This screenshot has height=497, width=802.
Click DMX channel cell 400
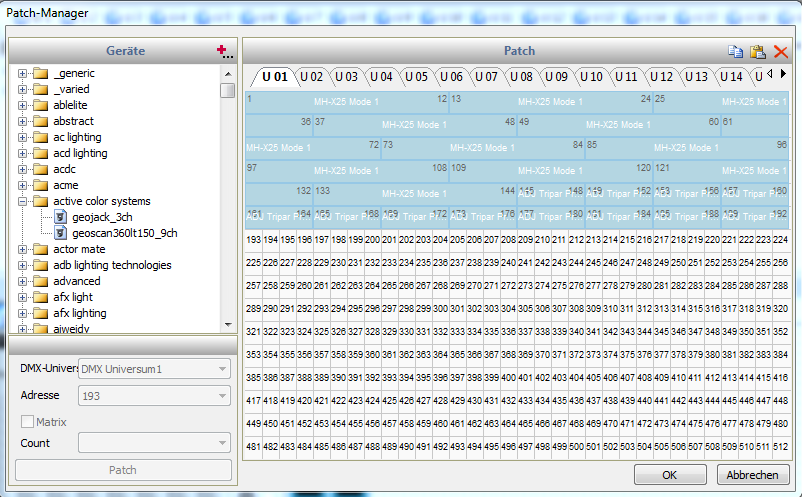(508, 378)
